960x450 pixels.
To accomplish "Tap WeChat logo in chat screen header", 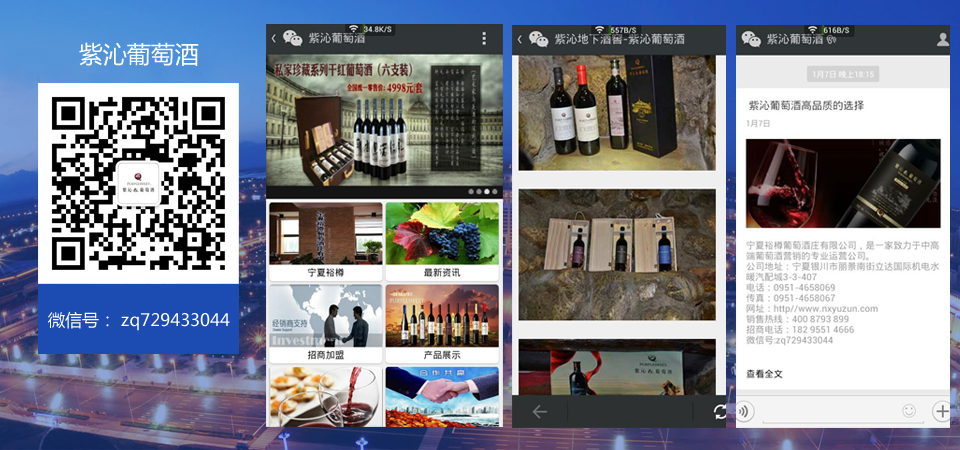I will (x=751, y=39).
